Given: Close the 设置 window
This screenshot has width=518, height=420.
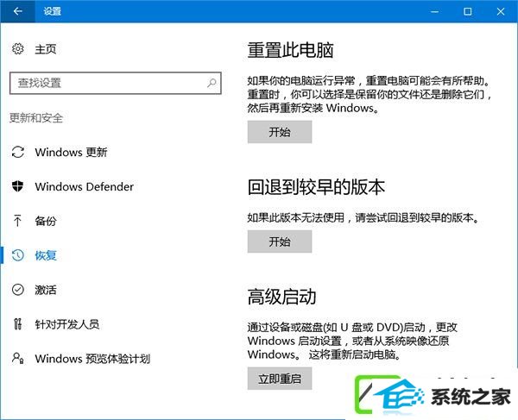Looking at the screenshot, I should tap(501, 11).
